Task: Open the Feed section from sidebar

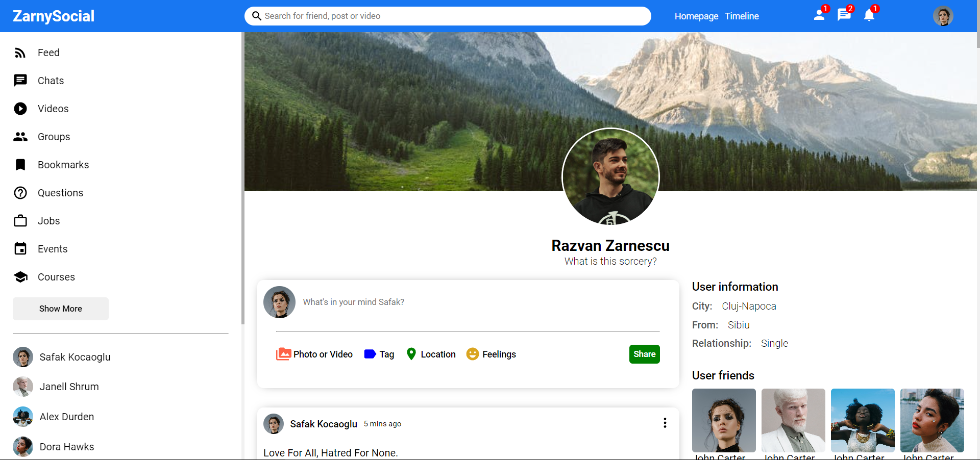Action: pyautogui.click(x=48, y=53)
